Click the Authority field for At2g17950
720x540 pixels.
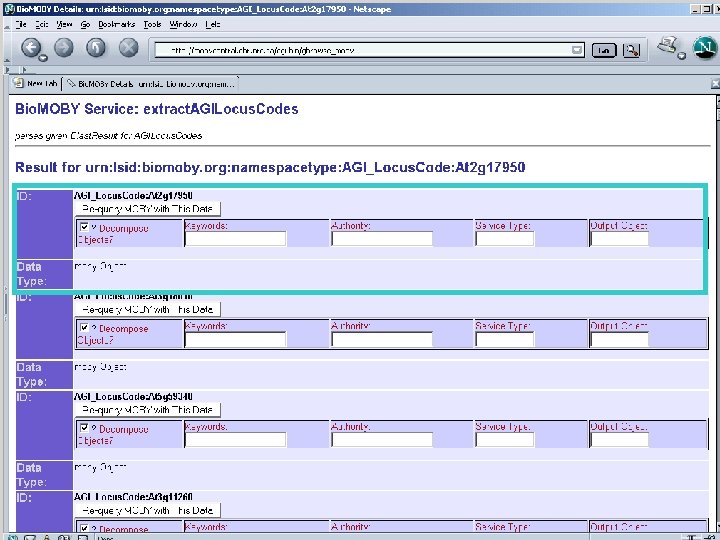tap(382, 239)
